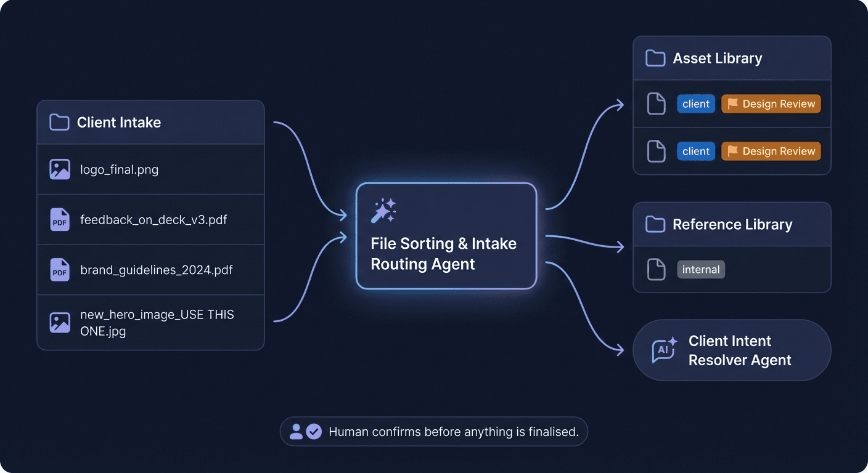Toggle the first client tag in Asset Library
Screen dimensions: 868x473
pos(695,103)
